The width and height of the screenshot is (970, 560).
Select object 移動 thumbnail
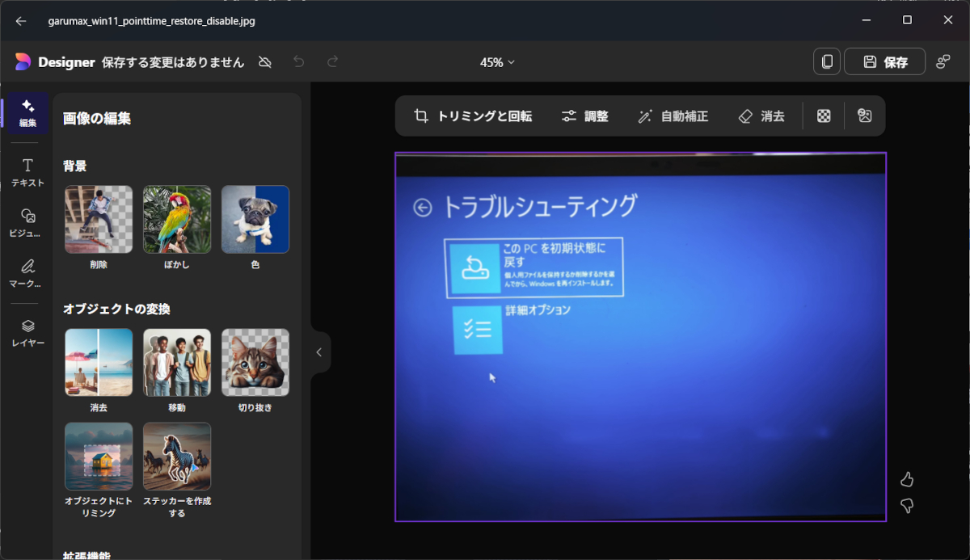(x=177, y=362)
